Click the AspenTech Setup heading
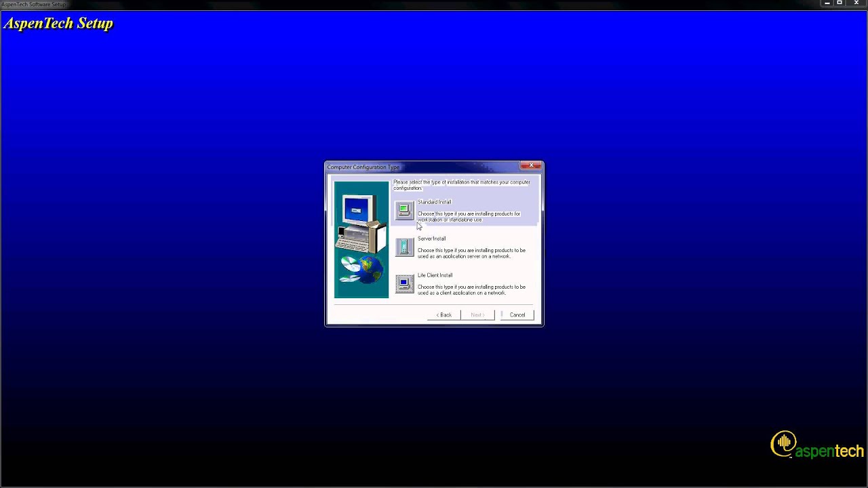The width and height of the screenshot is (868, 488). [x=58, y=24]
